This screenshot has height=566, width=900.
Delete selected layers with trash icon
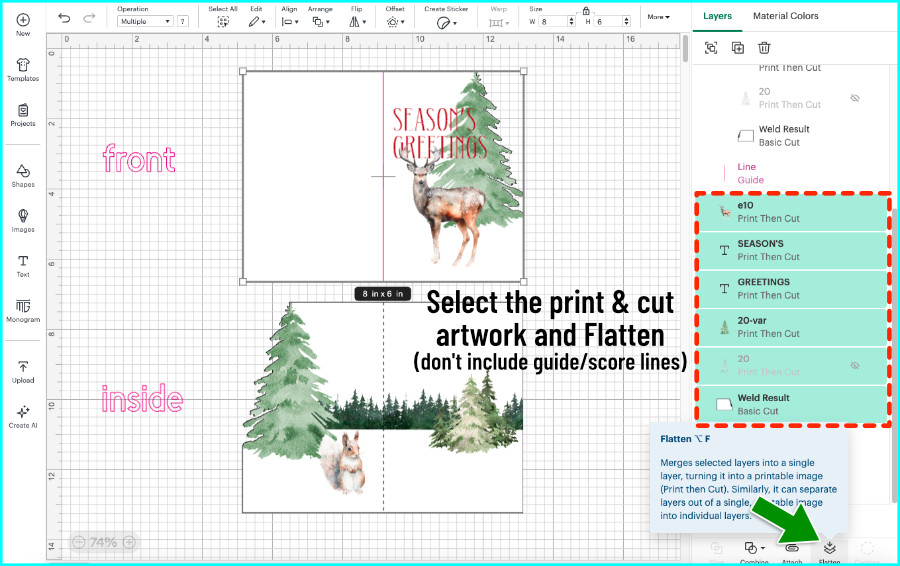pyautogui.click(x=764, y=48)
